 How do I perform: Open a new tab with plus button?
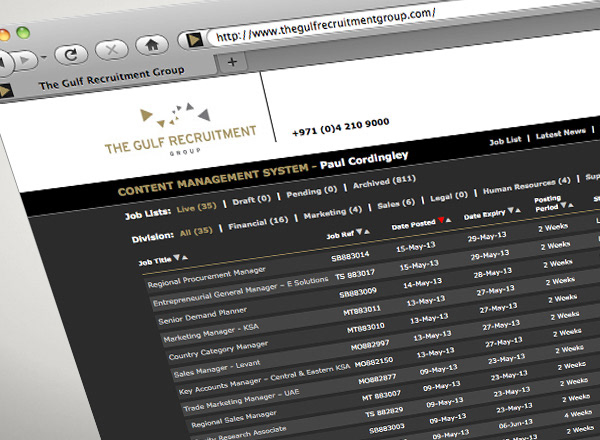(x=232, y=62)
